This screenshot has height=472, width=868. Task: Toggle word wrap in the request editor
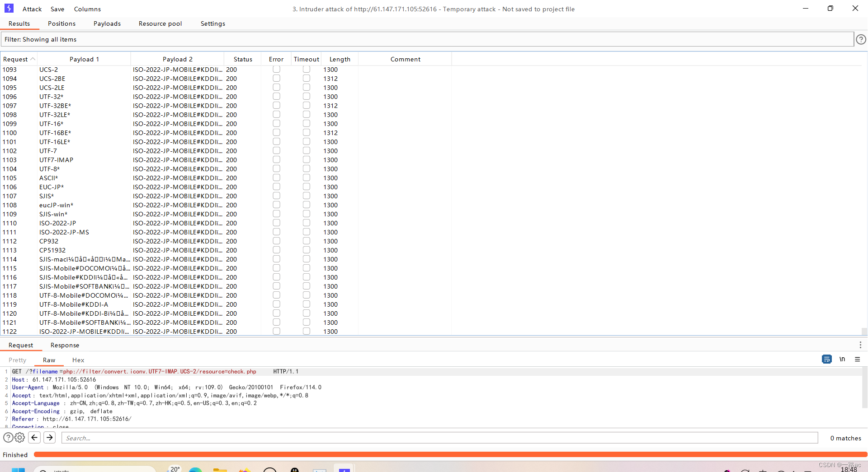827,359
